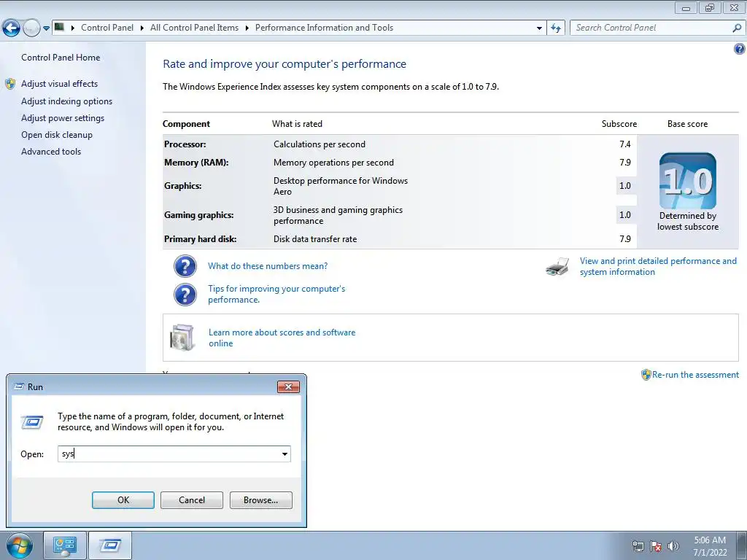Click shield icon beside Re-run the assessment
The image size is (747, 560).
pyautogui.click(x=646, y=375)
